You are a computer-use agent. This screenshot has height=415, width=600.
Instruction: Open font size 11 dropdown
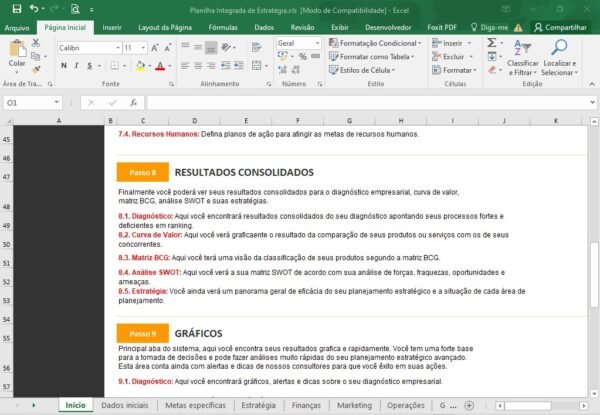point(143,48)
